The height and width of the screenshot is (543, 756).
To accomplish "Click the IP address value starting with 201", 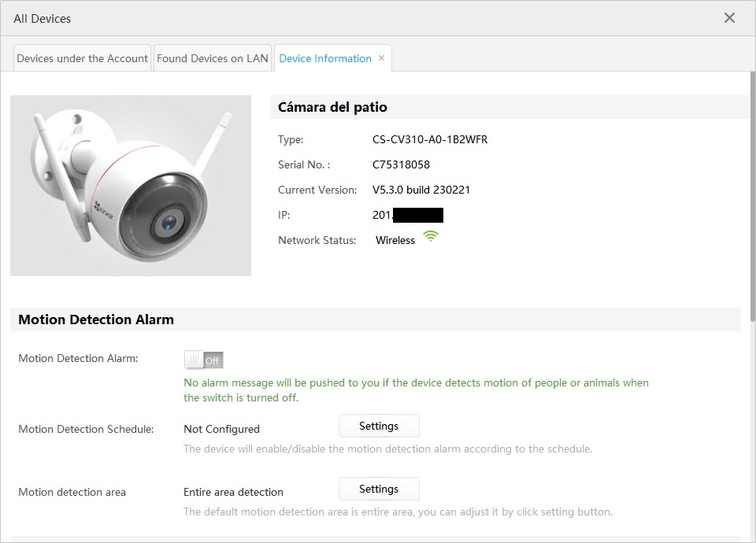I will click(407, 215).
